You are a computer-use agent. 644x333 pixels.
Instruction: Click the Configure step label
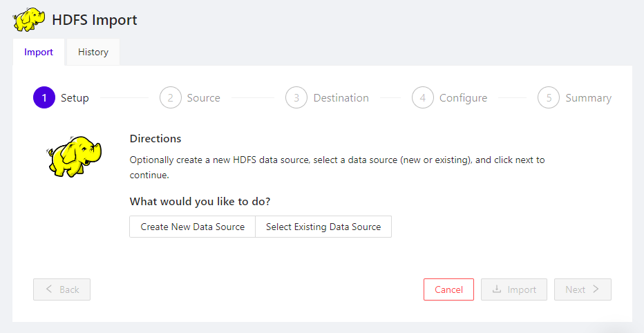[x=463, y=98]
